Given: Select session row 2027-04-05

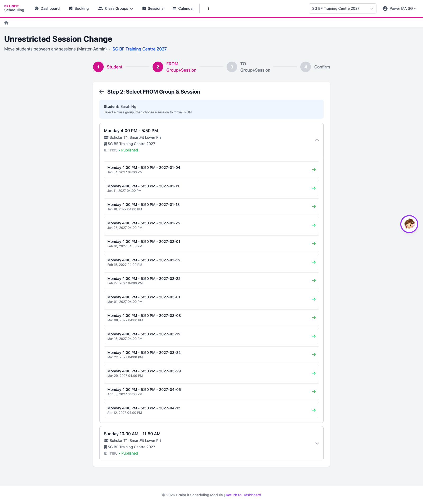Looking at the screenshot, I should (212, 392).
